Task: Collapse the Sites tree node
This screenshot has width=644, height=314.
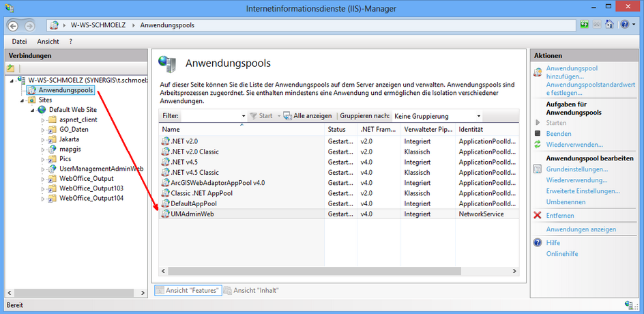Action: 23,100
